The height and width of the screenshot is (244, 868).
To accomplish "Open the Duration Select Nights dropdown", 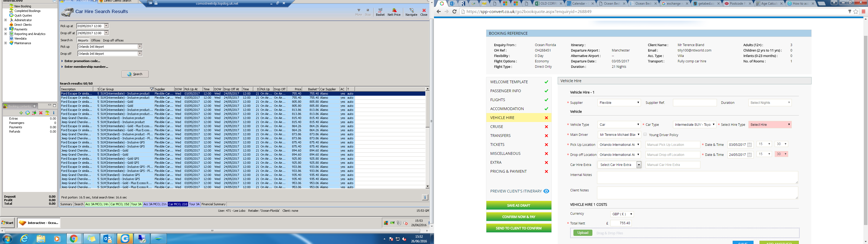I will click(770, 103).
